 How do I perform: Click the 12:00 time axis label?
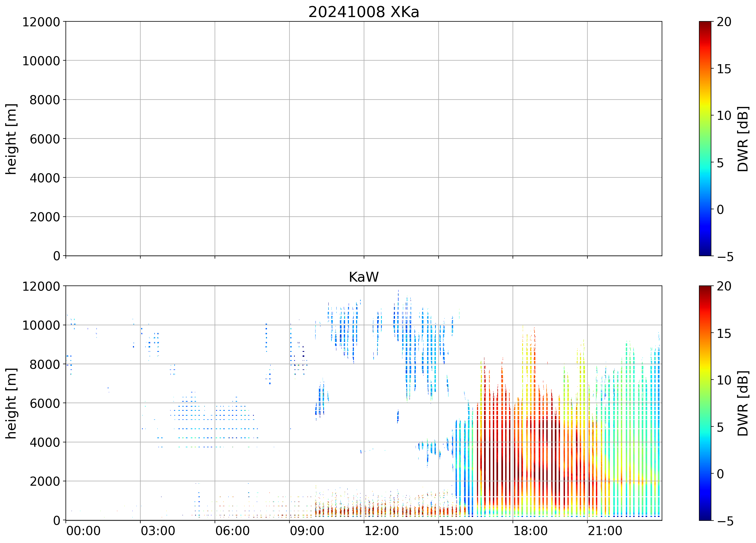tap(381, 531)
